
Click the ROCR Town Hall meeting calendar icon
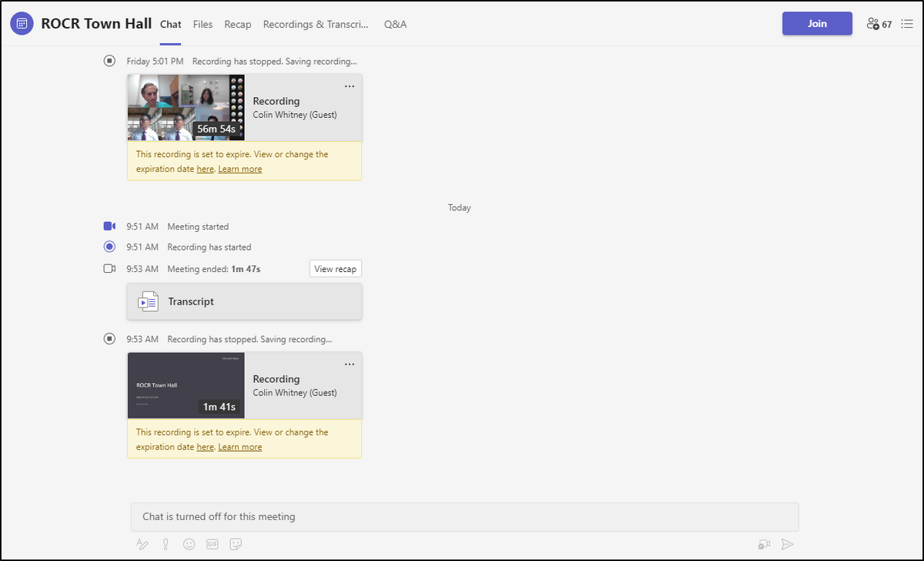[x=22, y=24]
